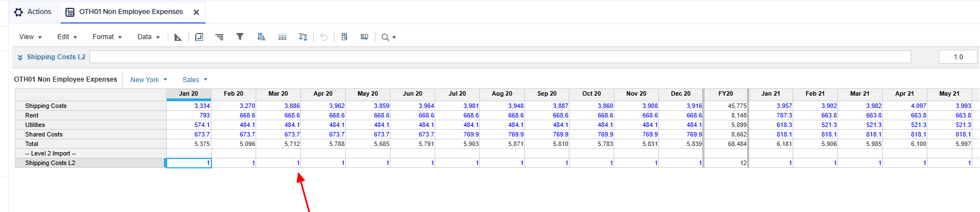Viewport: 980px width, 212px height.
Task: Select the Shipping Costs row header
Action: (x=91, y=106)
